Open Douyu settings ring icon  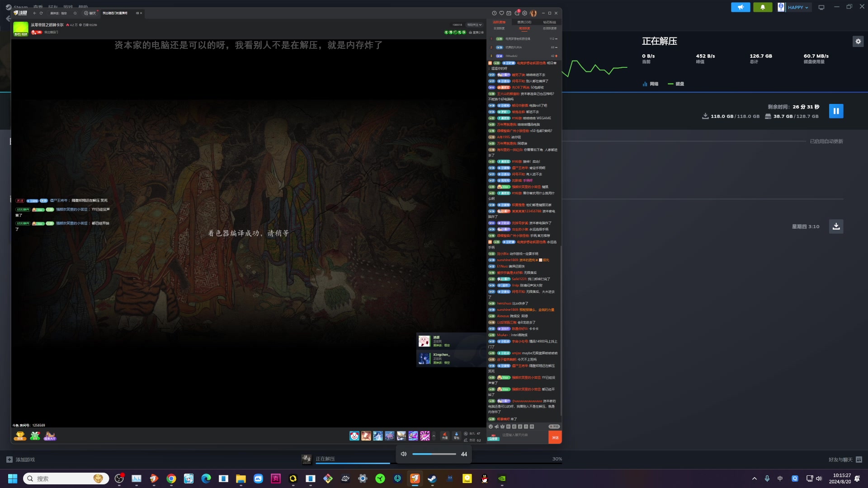(x=525, y=13)
